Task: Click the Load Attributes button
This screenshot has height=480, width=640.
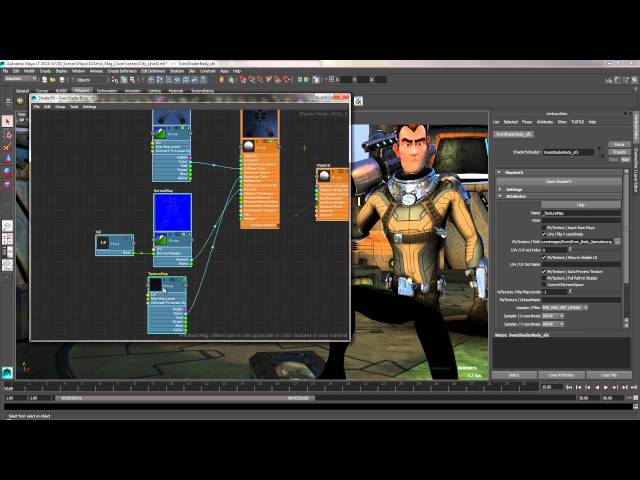Action: (562, 375)
